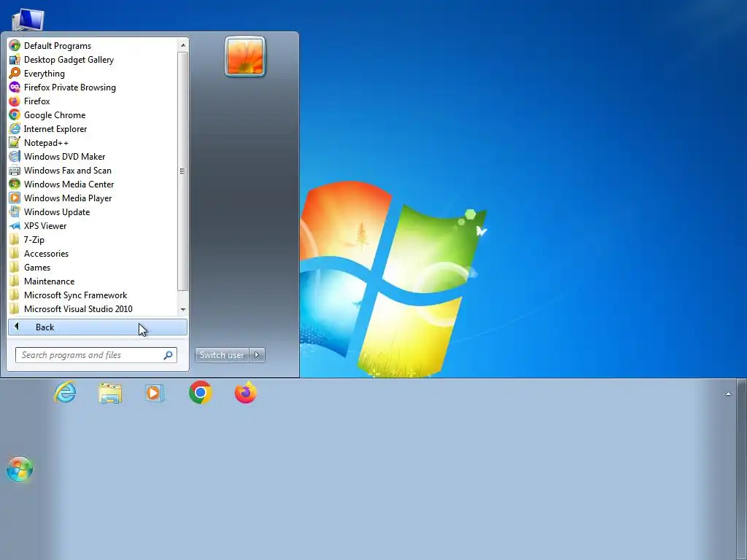Click the program list scroll down arrow

[x=183, y=310]
